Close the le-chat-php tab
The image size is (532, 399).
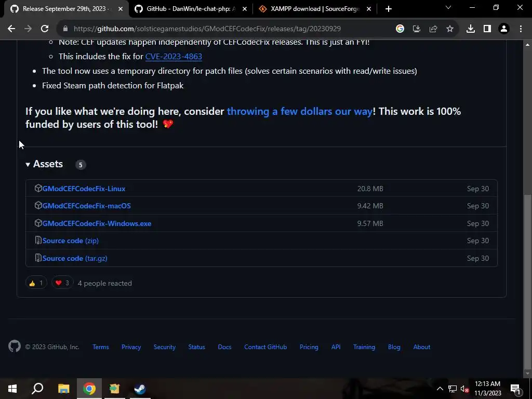coord(245,9)
